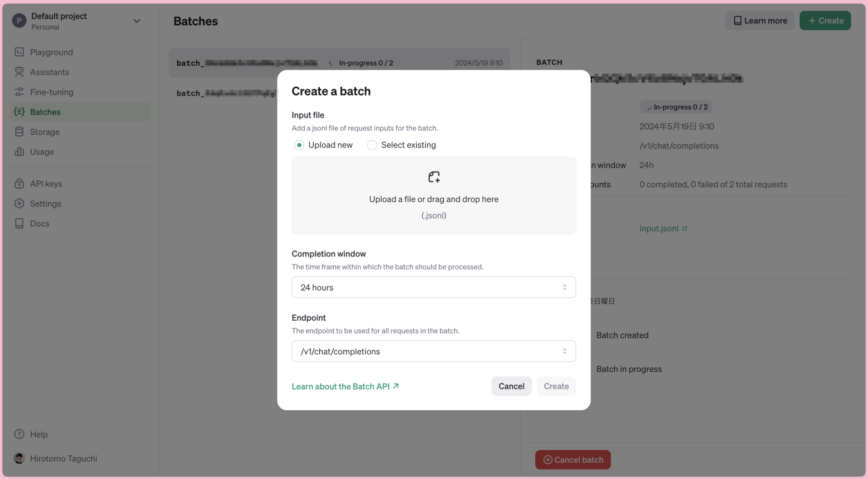Click the file upload drop zone
This screenshot has height=479, width=868.
(x=434, y=195)
